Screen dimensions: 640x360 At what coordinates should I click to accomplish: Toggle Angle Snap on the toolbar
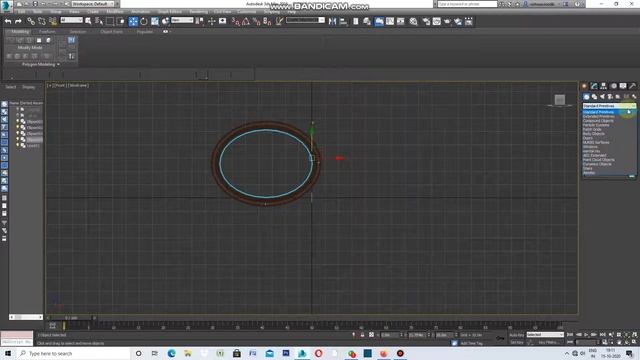pyautogui.click(x=246, y=21)
